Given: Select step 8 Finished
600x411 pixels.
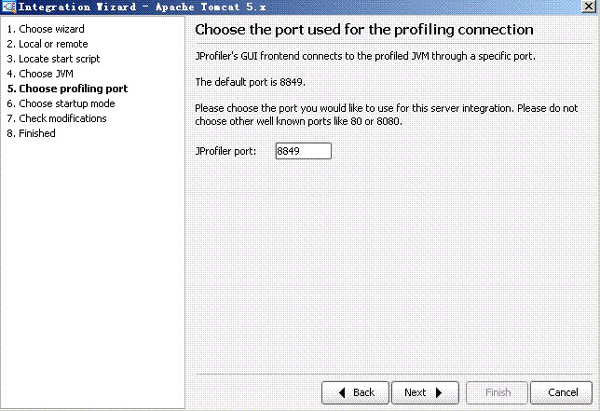Looking at the screenshot, I should (31, 133).
